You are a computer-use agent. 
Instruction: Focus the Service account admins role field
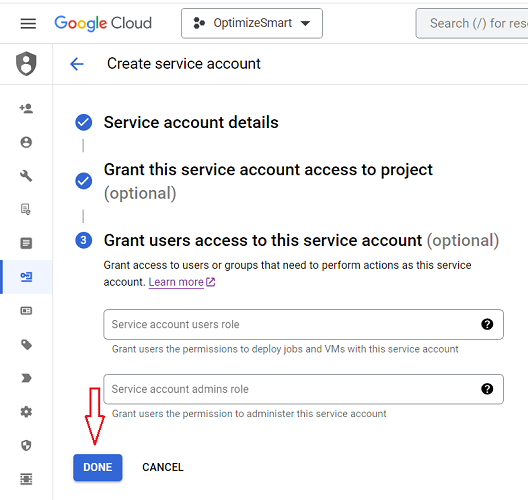(303, 389)
